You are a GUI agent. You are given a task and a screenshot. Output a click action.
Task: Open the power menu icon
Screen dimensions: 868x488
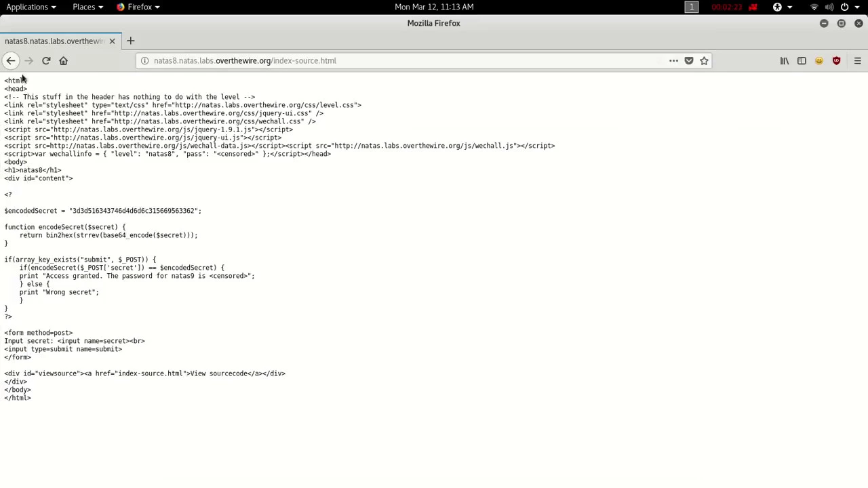[x=844, y=7]
